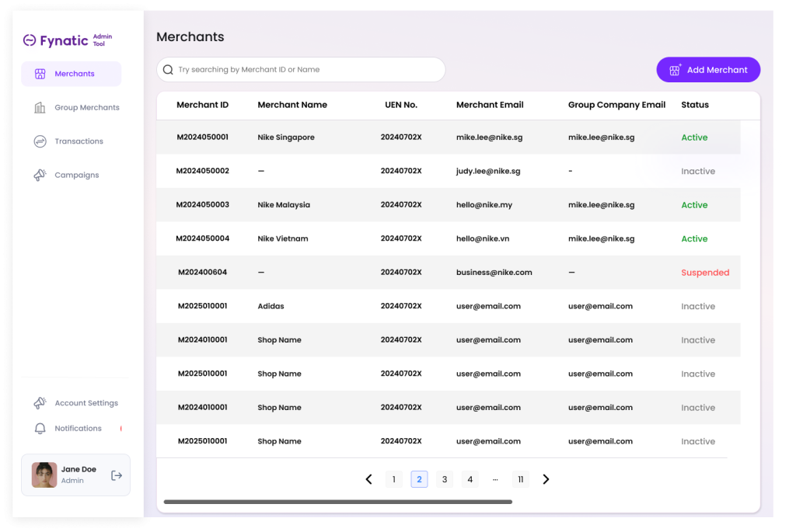796x532 pixels.
Task: Jump to page 11 in pagination
Action: (520, 479)
